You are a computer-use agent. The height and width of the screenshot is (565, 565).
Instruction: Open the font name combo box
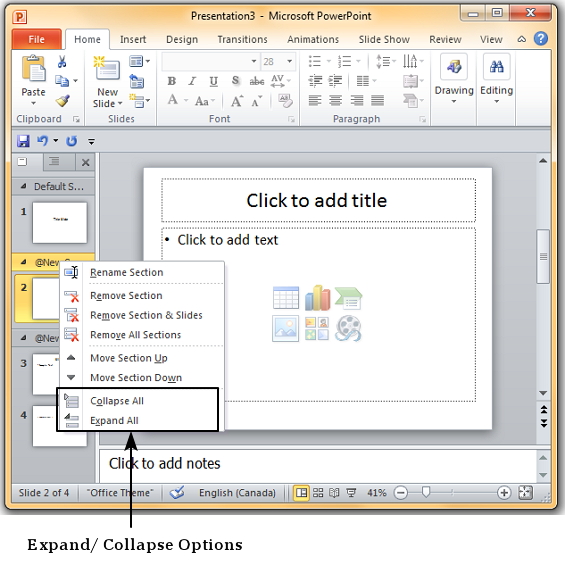coord(210,61)
